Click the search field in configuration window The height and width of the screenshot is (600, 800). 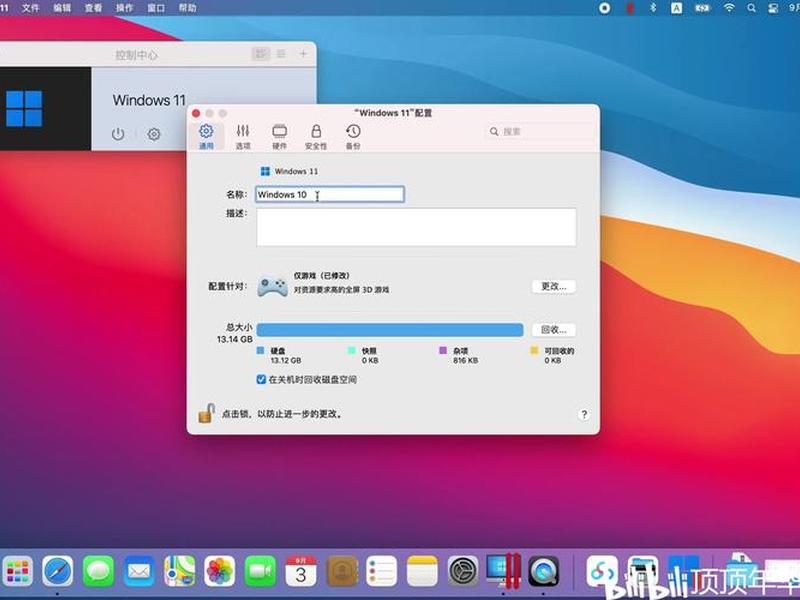538,132
